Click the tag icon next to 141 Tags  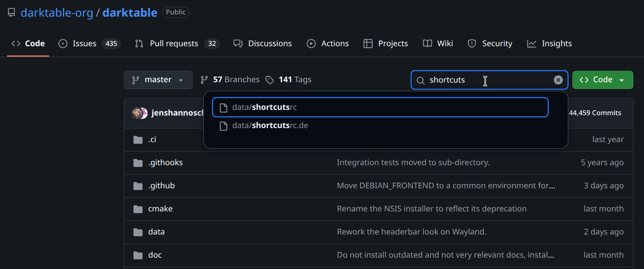(270, 80)
